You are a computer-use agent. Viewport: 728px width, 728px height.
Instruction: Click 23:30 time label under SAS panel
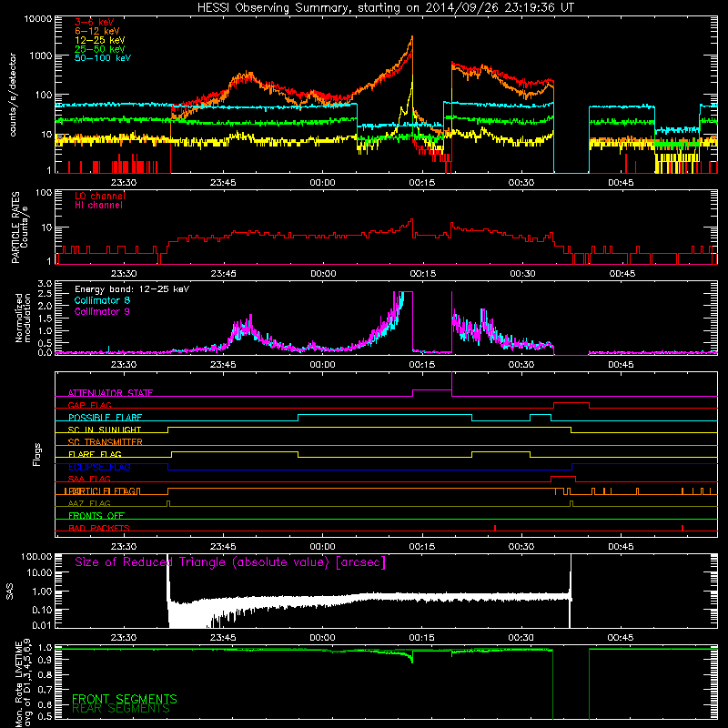[x=124, y=638]
